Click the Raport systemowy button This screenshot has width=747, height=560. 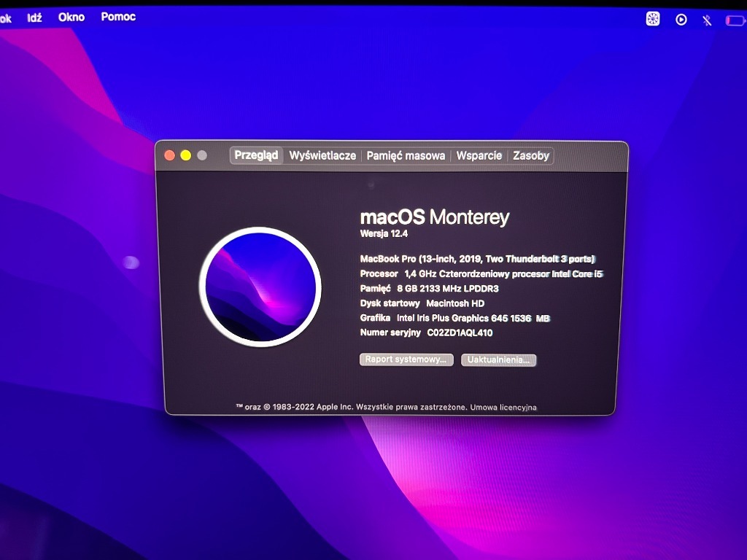(406, 359)
